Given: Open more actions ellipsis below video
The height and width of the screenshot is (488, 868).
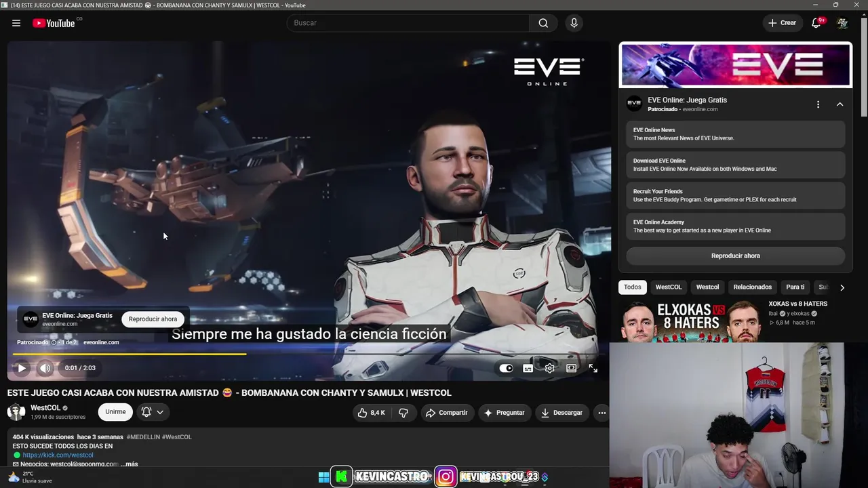Looking at the screenshot, I should [x=601, y=412].
